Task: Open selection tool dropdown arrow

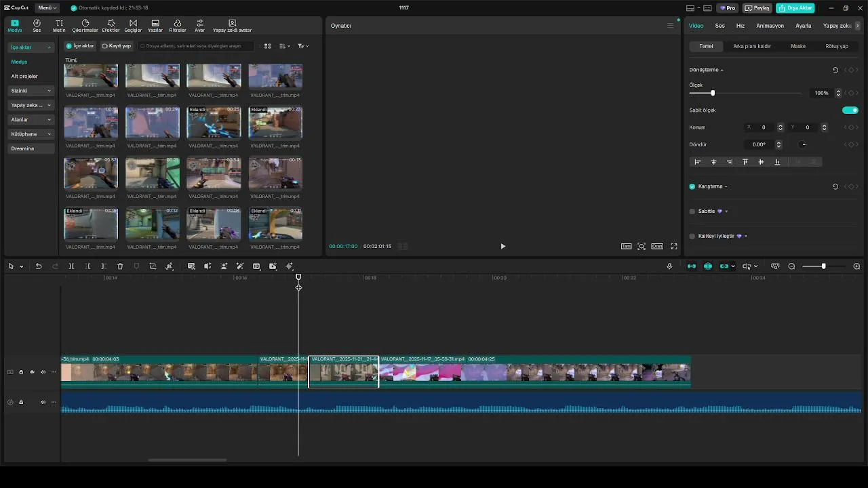Action: [21, 266]
